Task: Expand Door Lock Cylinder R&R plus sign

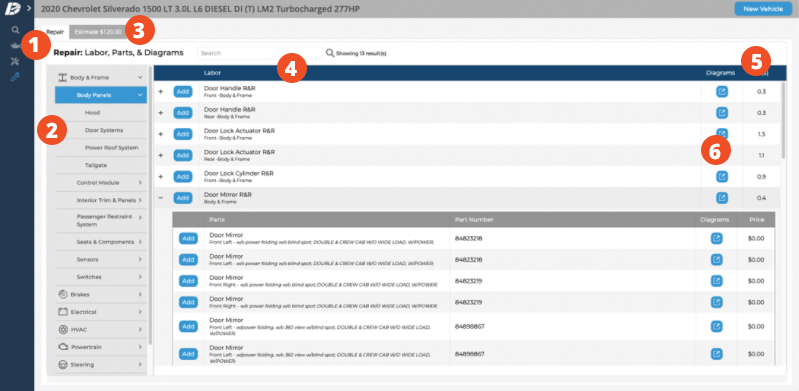Action: coord(161,176)
